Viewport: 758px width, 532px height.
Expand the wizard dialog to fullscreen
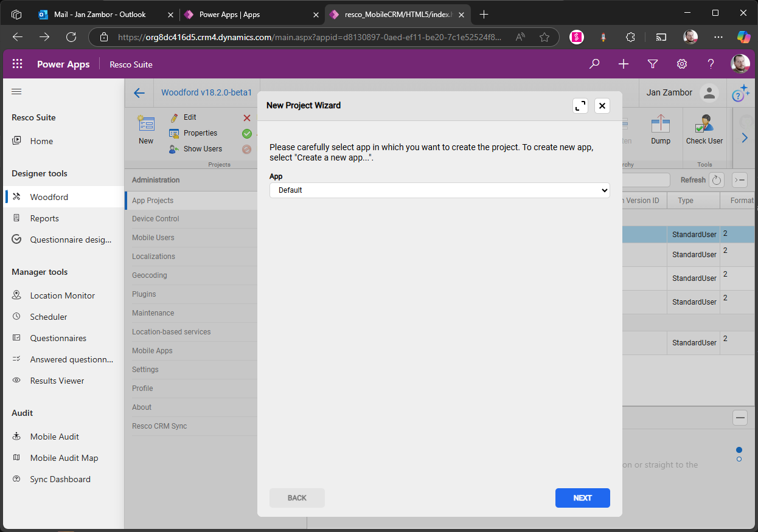pos(580,106)
